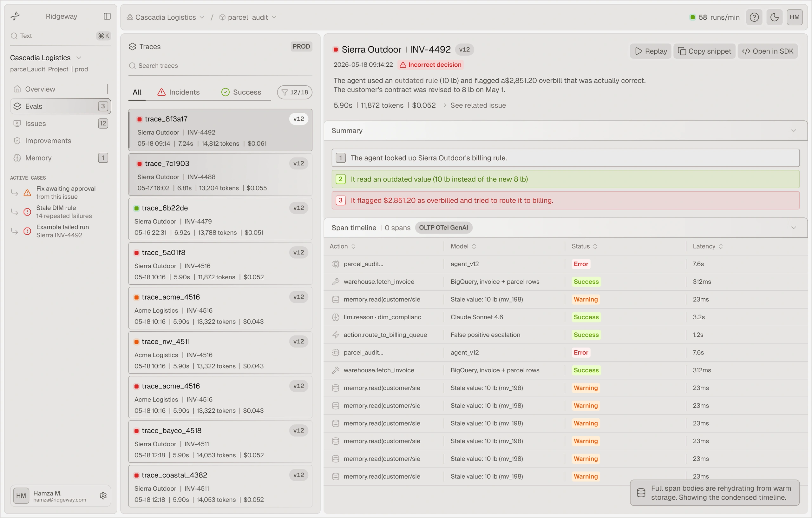Collapse the Summary section chevron
The image size is (812, 518).
click(x=794, y=130)
